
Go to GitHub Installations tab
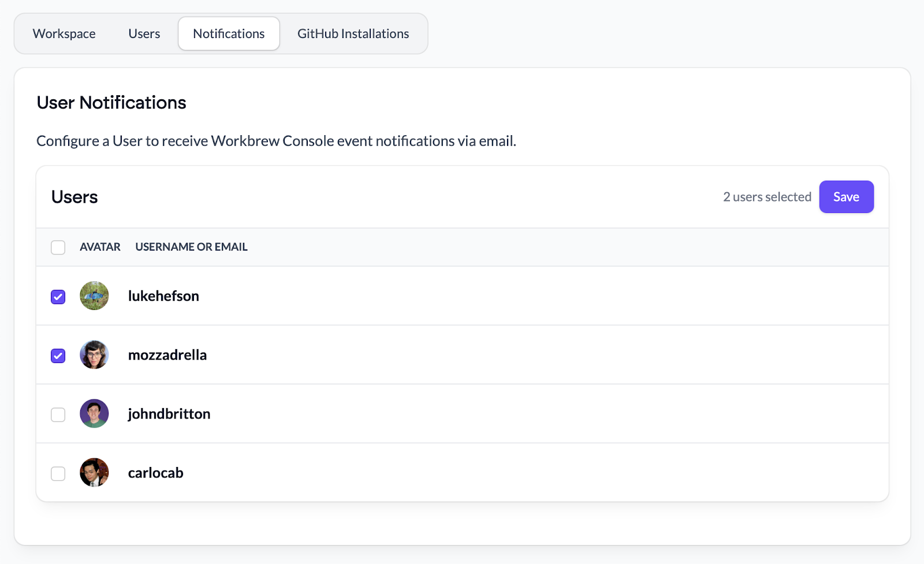[353, 34]
